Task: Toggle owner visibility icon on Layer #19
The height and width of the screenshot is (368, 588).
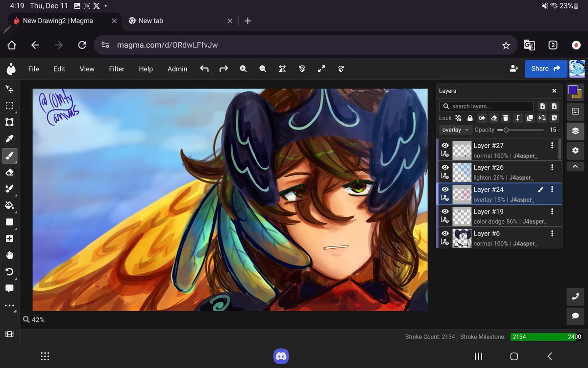Action: (x=445, y=220)
